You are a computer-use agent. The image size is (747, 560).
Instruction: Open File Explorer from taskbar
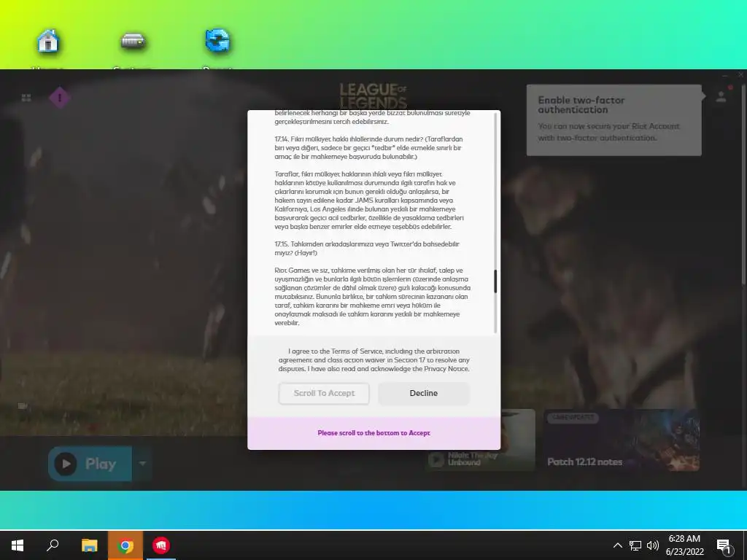click(x=89, y=545)
